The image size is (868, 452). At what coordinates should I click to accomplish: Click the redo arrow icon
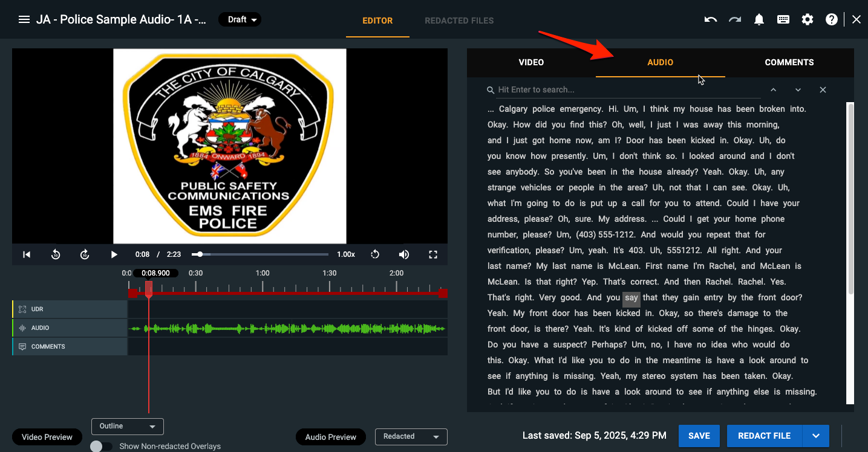(735, 19)
